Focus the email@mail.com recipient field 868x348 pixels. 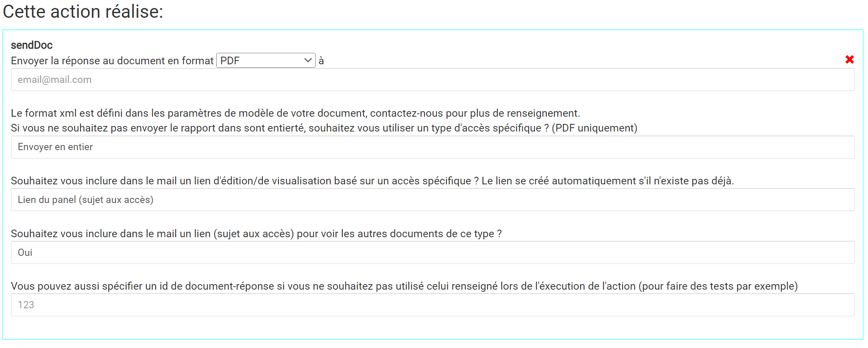tap(433, 79)
